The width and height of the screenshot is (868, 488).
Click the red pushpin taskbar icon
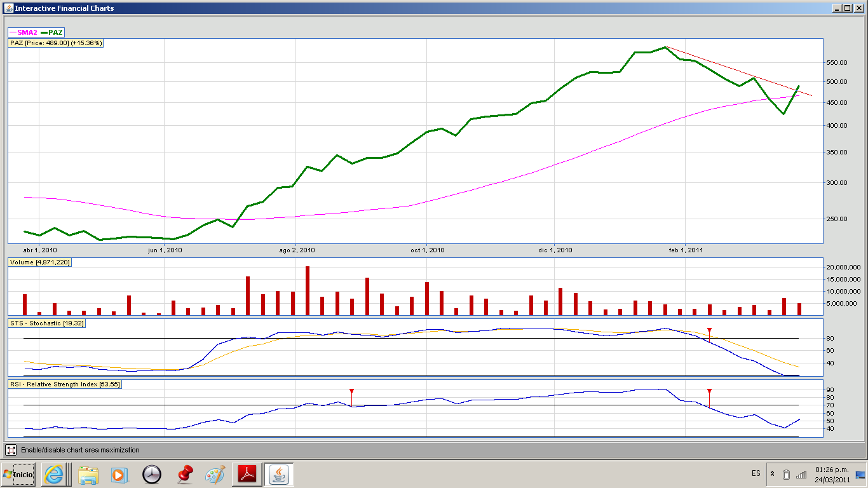tap(185, 474)
